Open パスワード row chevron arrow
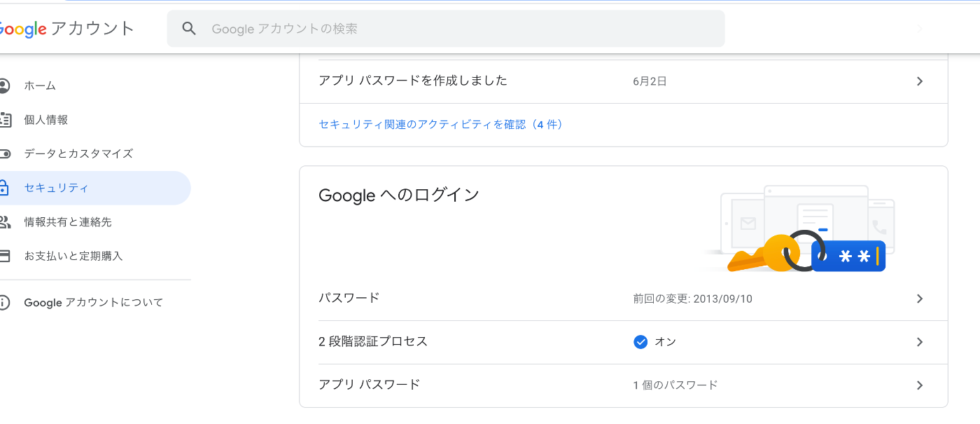Viewport: 980px width, 424px height. click(920, 299)
